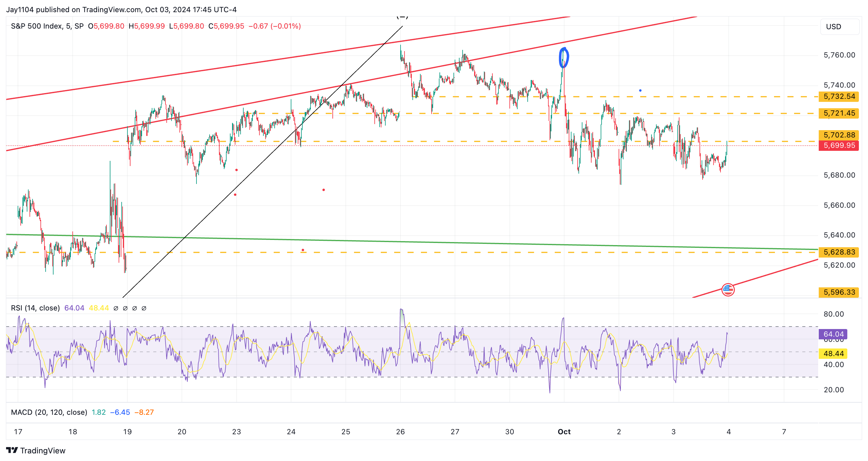The height and width of the screenshot is (461, 868).
Task: Click the RSI 20.00 scale label
Action: 834,390
